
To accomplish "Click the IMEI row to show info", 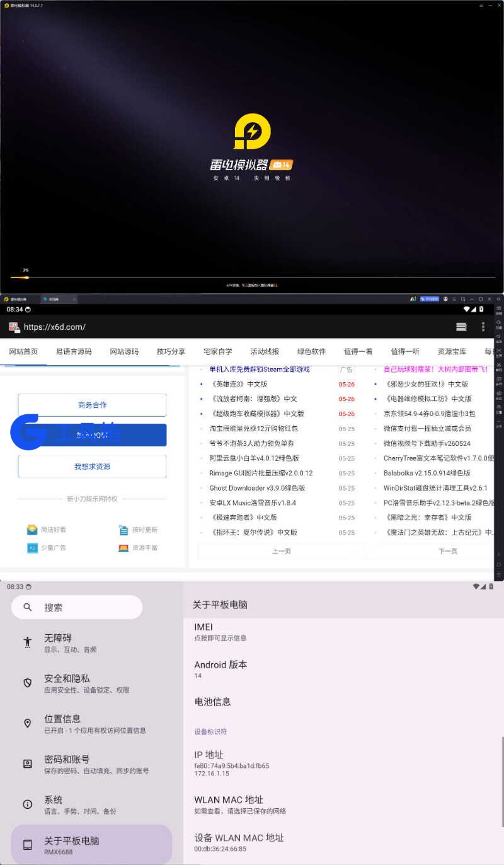I will tap(343, 632).
